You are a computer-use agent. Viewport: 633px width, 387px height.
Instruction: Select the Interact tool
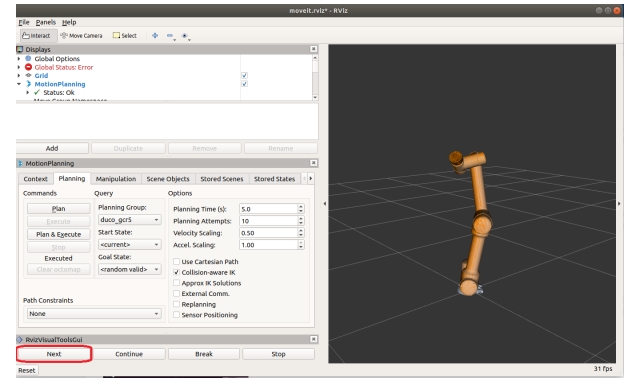[x=37, y=36]
